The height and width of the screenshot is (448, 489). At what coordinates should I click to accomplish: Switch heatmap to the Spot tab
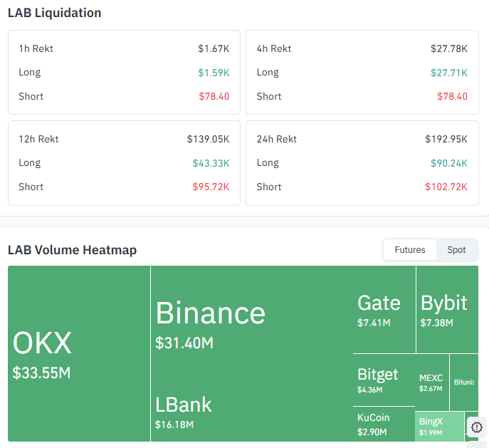tap(456, 249)
